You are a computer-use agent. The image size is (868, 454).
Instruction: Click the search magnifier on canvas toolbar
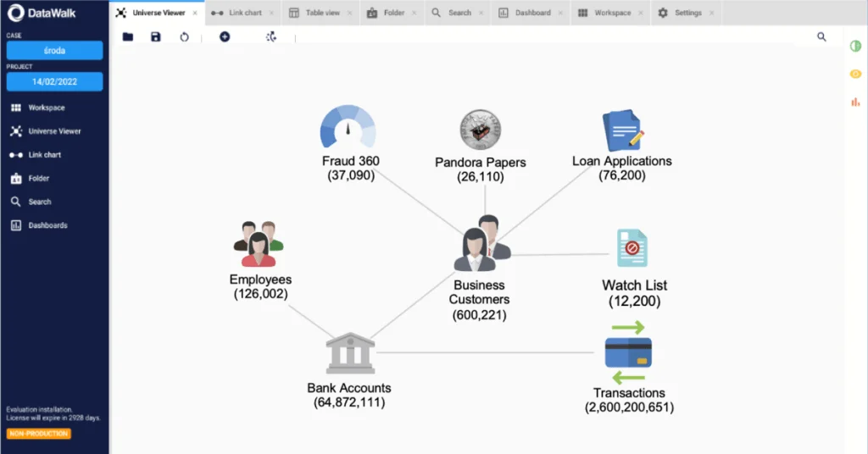(x=821, y=37)
